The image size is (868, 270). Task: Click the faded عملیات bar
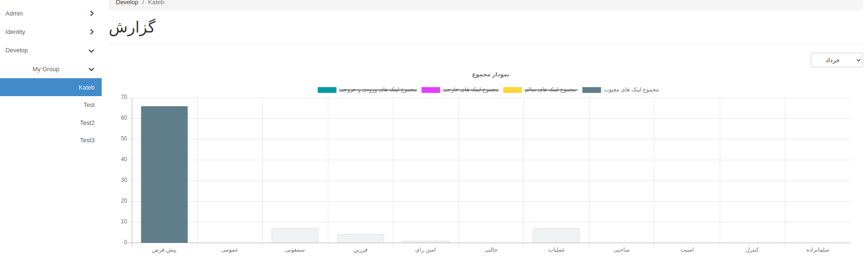click(x=556, y=236)
